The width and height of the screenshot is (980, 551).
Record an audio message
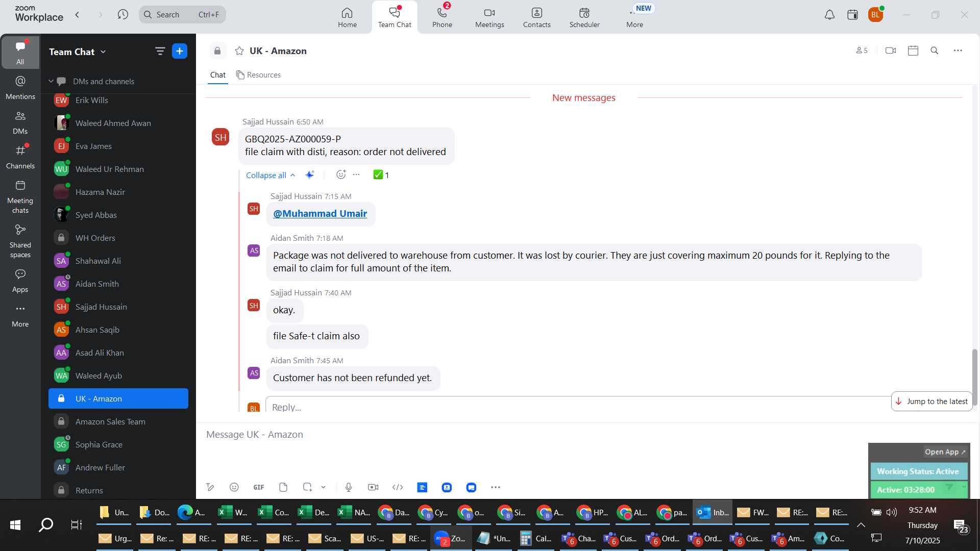[349, 487]
